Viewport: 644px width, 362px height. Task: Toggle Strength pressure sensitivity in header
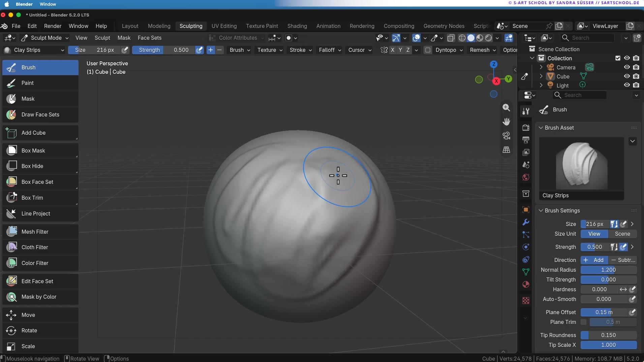[x=200, y=50]
